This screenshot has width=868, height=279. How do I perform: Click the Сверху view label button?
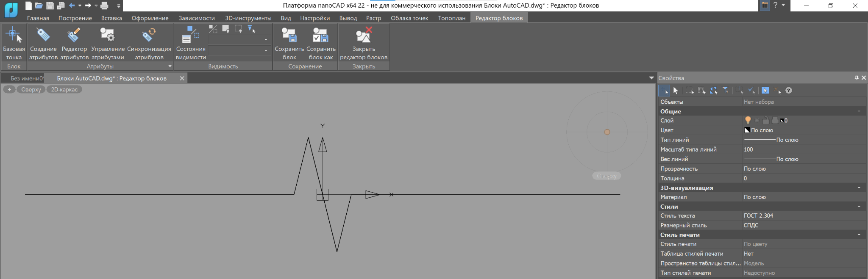(31, 89)
